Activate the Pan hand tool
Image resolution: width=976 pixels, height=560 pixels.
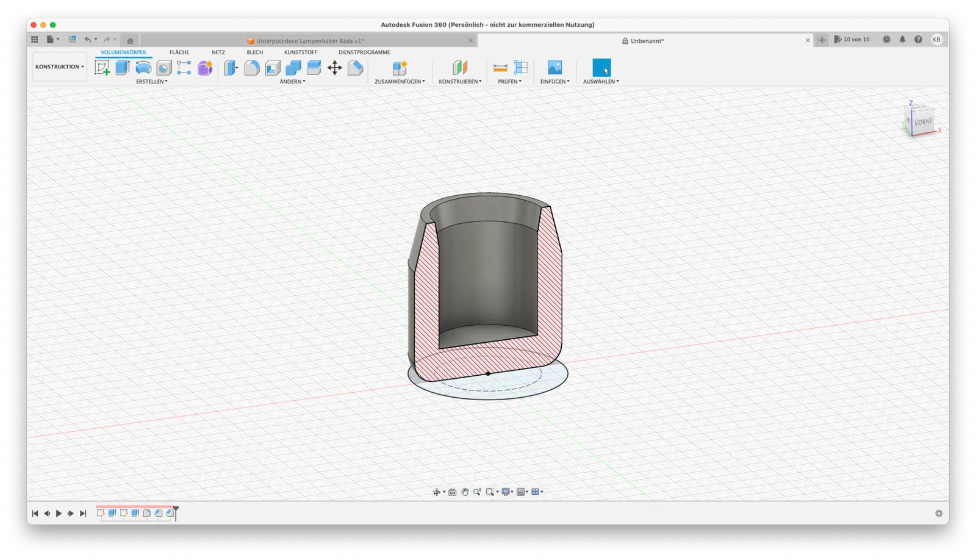point(465,492)
